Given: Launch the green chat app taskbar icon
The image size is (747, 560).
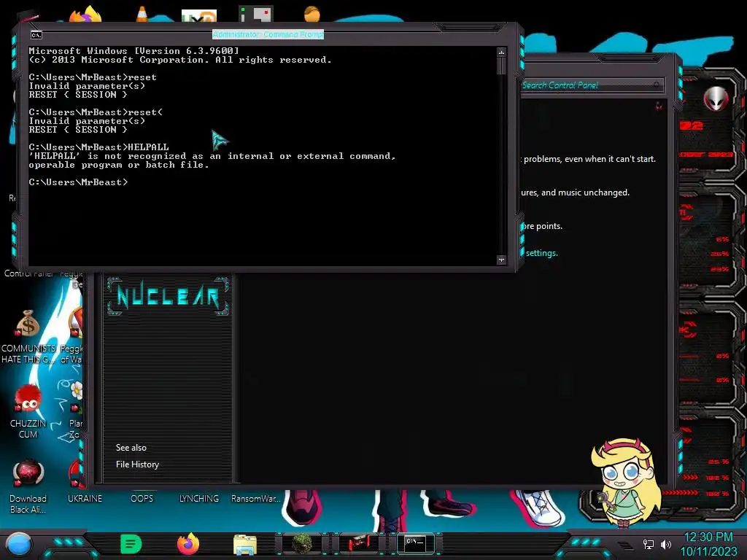Looking at the screenshot, I should (131, 544).
